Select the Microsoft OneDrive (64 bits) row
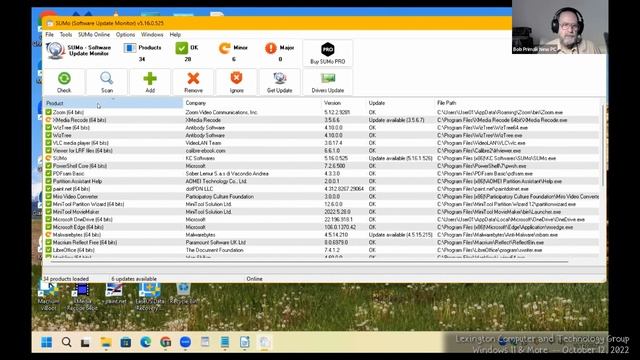The width and height of the screenshot is (640, 360). 322,219
